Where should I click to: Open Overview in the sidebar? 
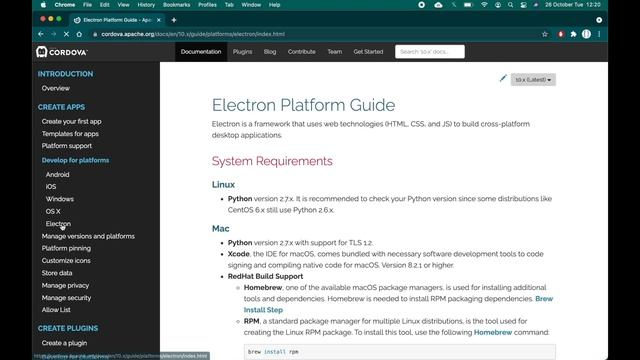click(x=56, y=88)
